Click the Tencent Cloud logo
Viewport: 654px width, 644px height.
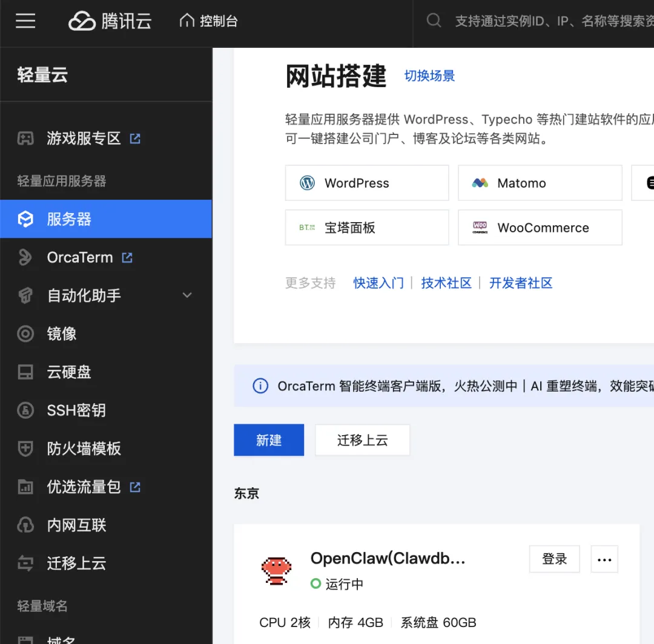click(110, 21)
